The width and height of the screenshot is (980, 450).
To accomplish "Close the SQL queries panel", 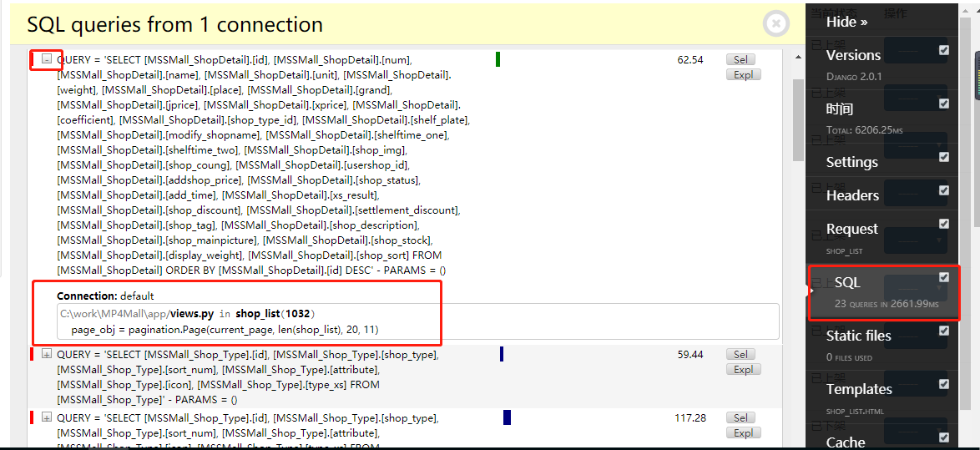I will pos(775,24).
